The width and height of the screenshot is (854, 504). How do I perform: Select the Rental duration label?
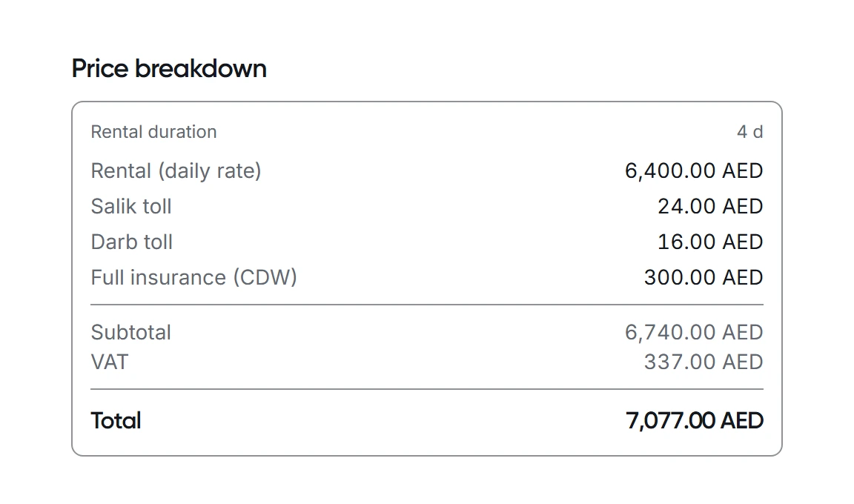(153, 132)
